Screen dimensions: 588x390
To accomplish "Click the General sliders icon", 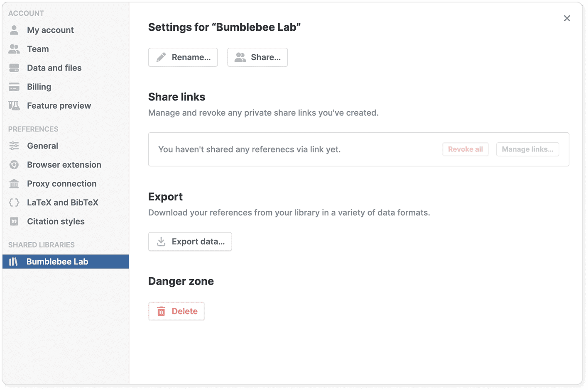I will coord(14,146).
